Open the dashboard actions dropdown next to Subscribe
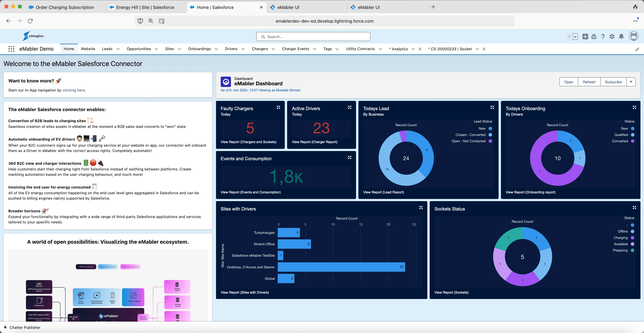 point(631,82)
